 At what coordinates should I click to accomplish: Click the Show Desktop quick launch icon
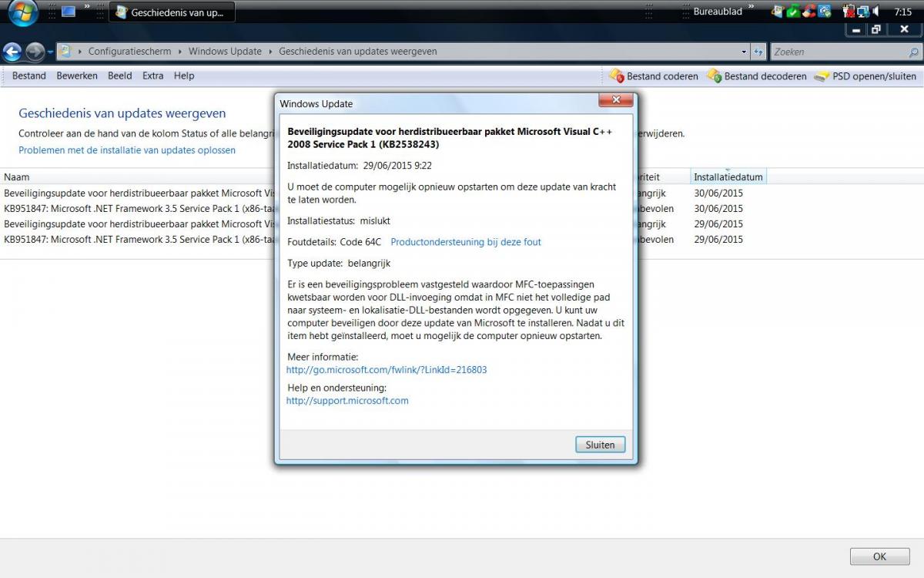[69, 12]
